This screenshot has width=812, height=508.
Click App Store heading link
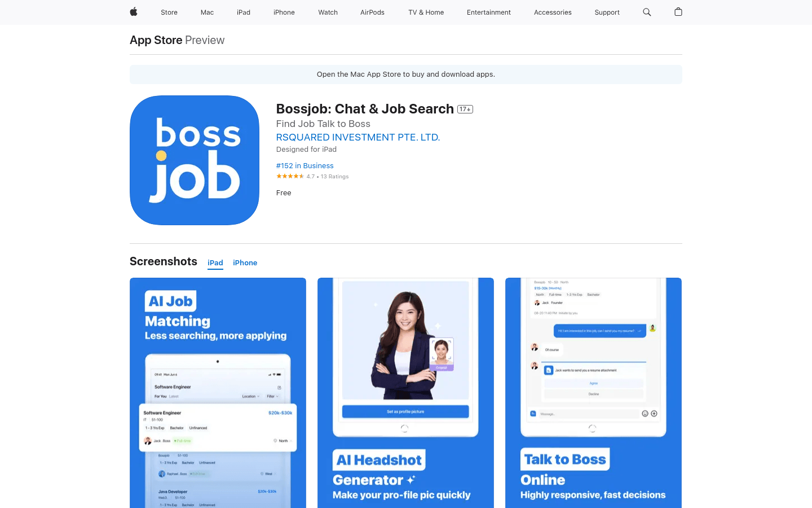156,40
